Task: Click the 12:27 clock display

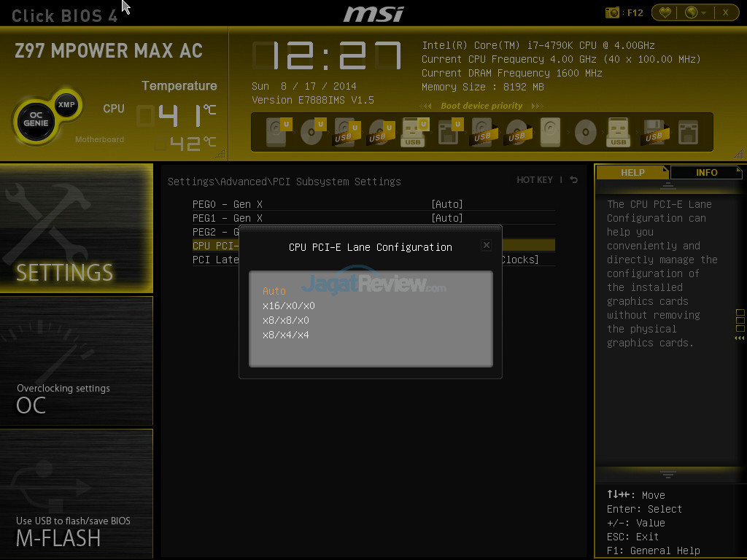Action: 328,55
